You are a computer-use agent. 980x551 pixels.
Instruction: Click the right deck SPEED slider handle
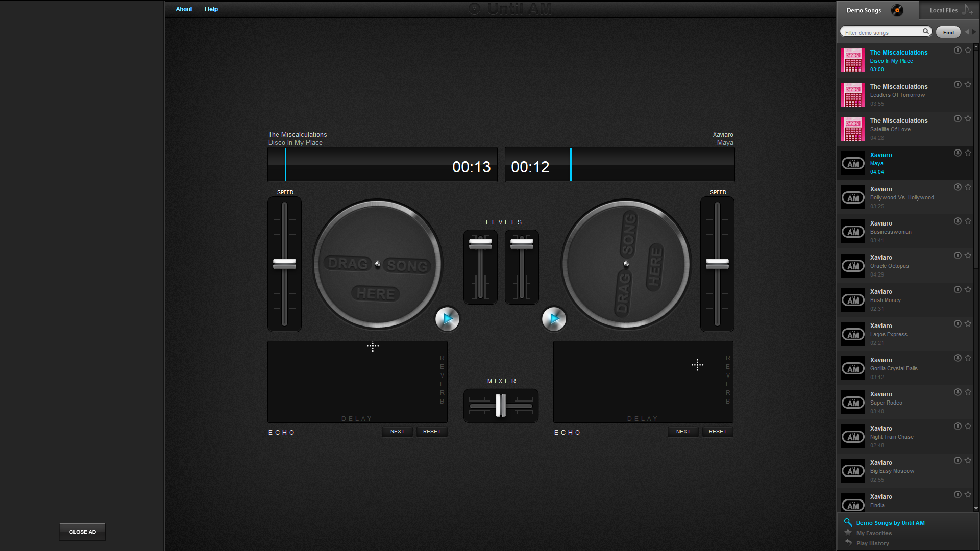717,264
